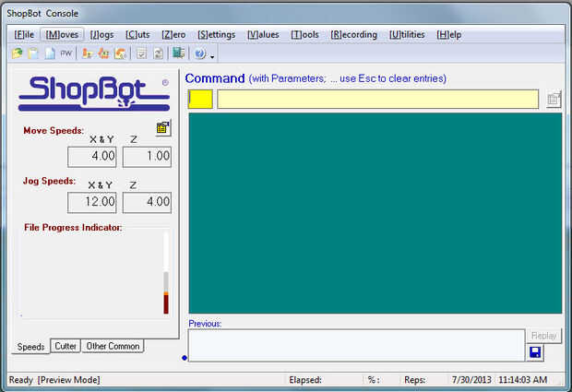Viewport: 572px width, 392px height.
Task: Click the icon right of the command entry bar
Action: (x=554, y=100)
